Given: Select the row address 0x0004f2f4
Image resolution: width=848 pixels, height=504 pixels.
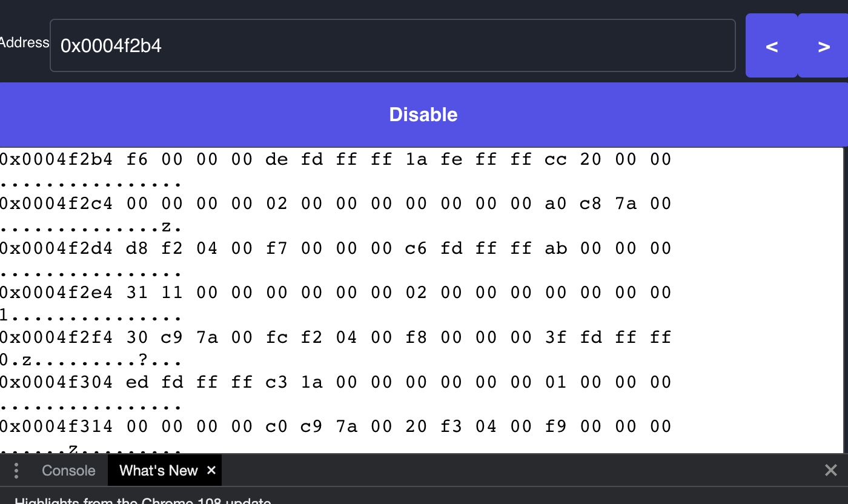Looking at the screenshot, I should [56, 337].
